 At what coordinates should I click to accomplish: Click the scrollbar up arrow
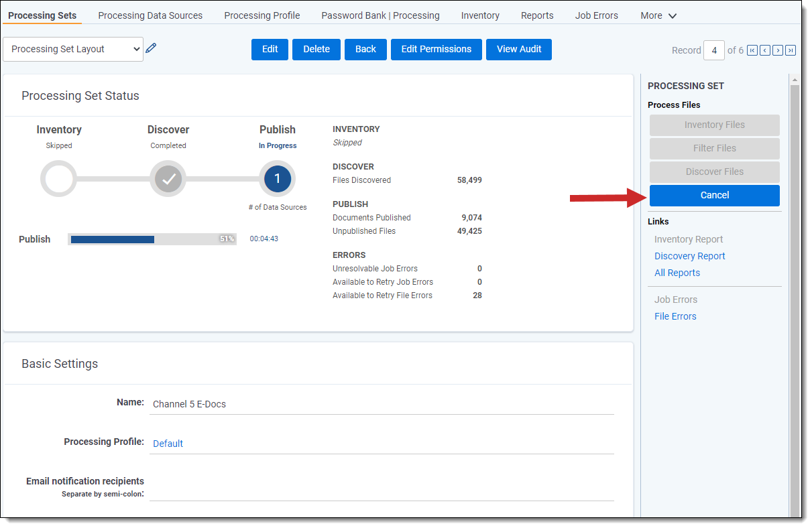click(x=795, y=80)
